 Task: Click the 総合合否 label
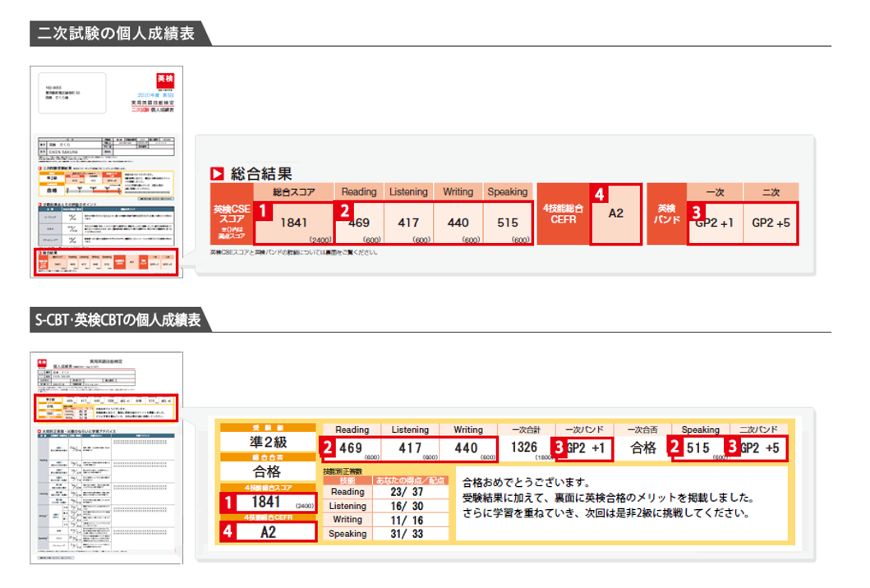[x=268, y=457]
